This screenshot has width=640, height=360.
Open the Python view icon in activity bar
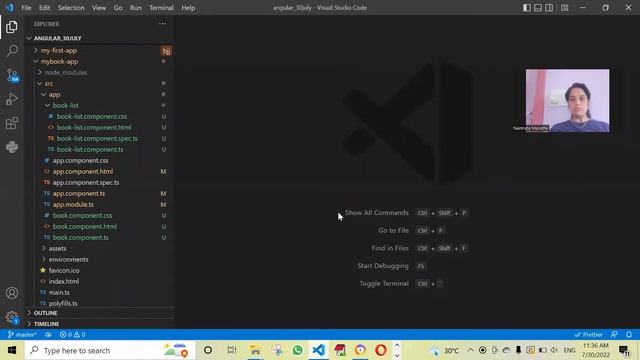tap(12, 147)
